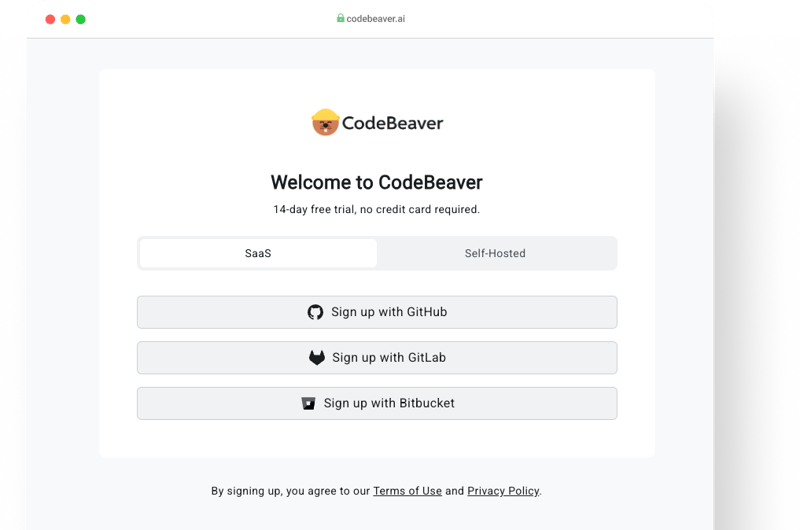Click the codebeaver.ai address text

pos(376,19)
